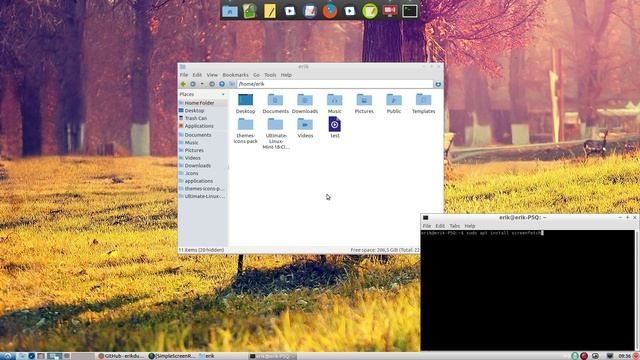This screenshot has width=640, height=360.
Task: Click into the /home/erik path bar
Action: coord(335,84)
